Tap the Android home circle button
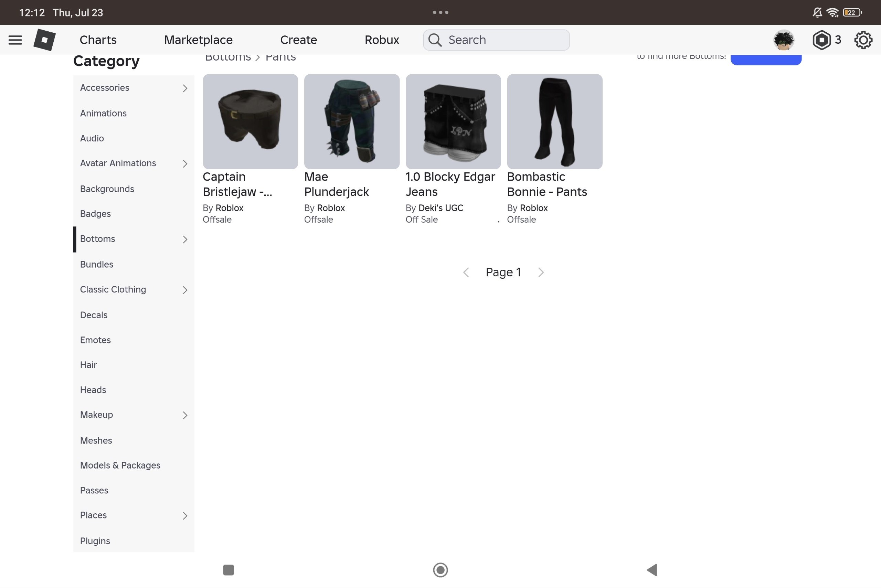The height and width of the screenshot is (588, 881). click(x=440, y=570)
